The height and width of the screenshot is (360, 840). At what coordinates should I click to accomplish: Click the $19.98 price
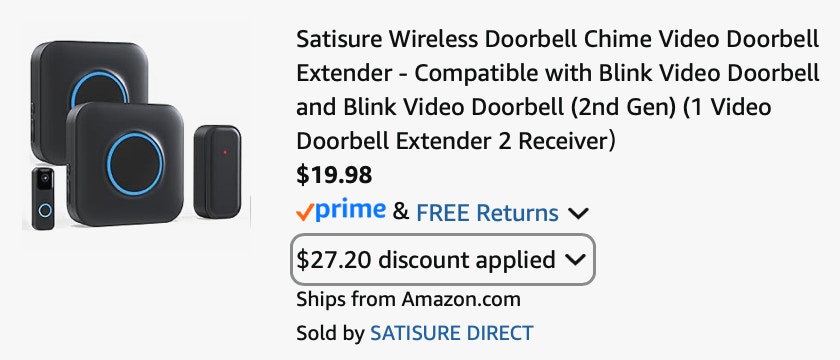[x=334, y=175]
